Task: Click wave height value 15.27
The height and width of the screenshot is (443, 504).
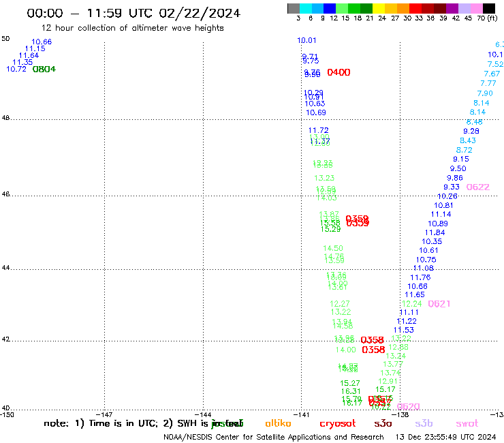Action: click(x=350, y=383)
